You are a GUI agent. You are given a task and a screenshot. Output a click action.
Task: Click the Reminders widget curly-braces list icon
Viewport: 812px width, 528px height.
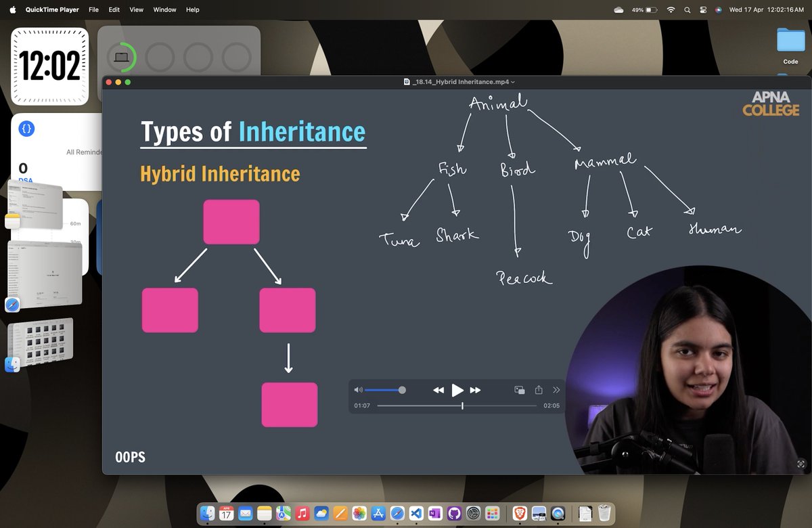pos(26,129)
